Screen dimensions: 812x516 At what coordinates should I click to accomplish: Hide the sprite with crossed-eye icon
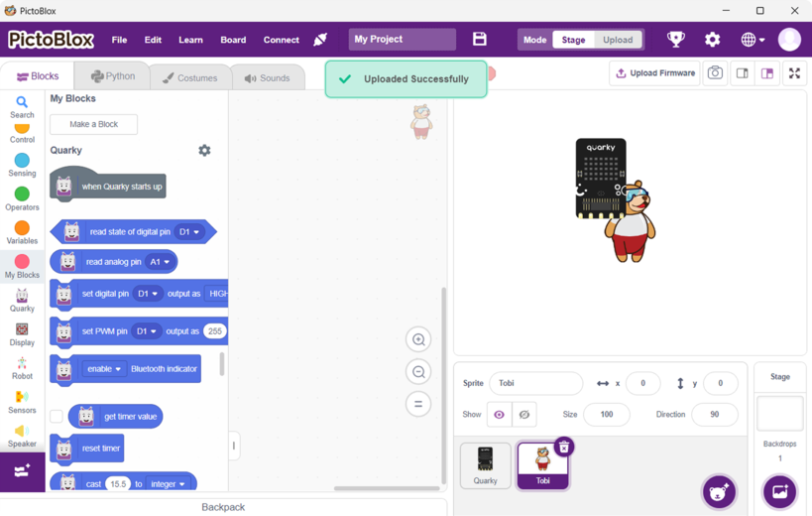coord(524,415)
